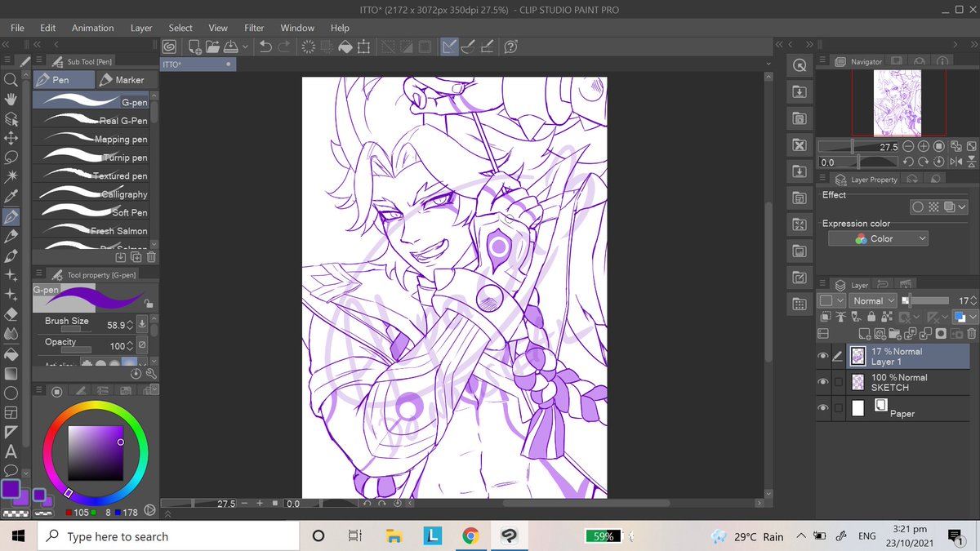The width and height of the screenshot is (980, 551).
Task: Toggle Snap to Grid in toolbar
Action: [x=486, y=47]
